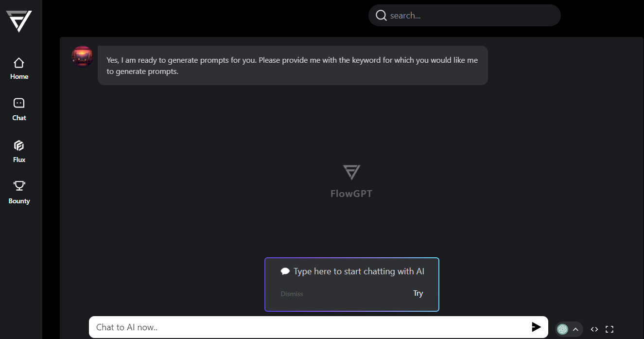Dismiss the chat tooltip

pos(292,294)
